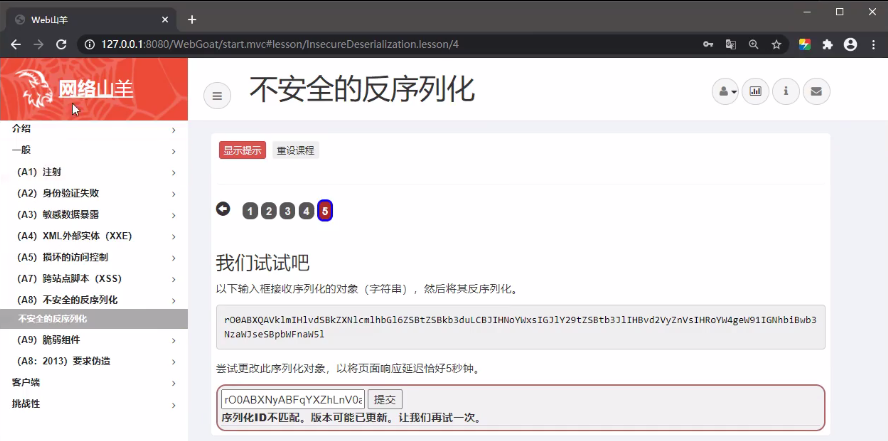Toggle the hamburger sidebar menu
The image size is (888, 441).
pyautogui.click(x=217, y=96)
